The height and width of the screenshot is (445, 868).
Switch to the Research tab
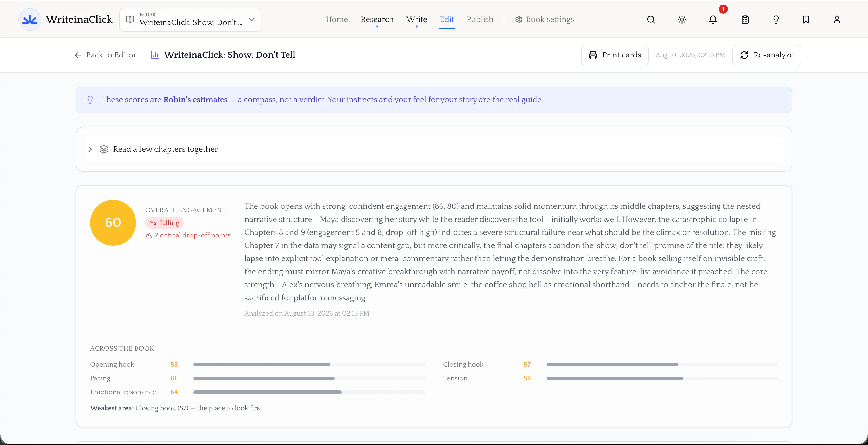pos(377,19)
